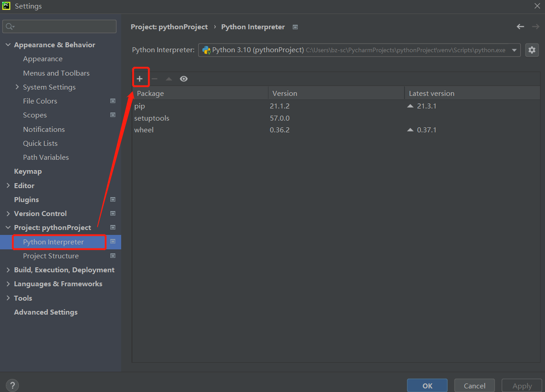Screen dimensions: 545x392
Task: Sort by the Package column header
Action: pyautogui.click(x=200, y=93)
